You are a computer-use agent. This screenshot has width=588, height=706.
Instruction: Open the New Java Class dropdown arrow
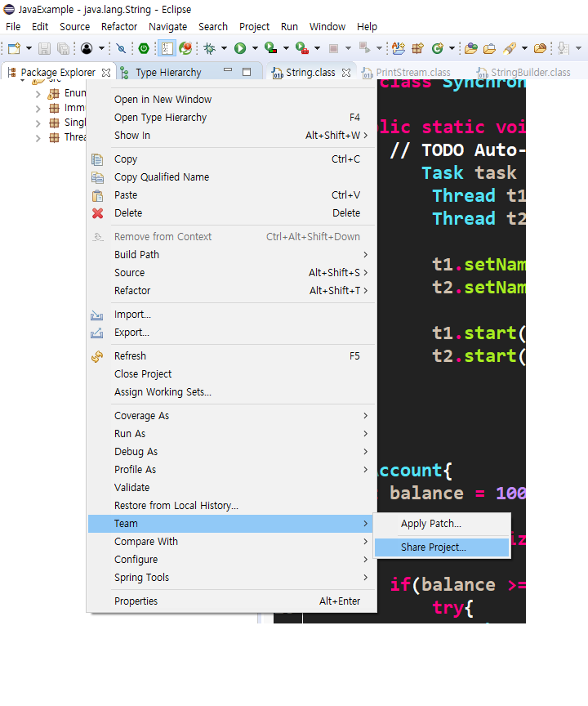click(452, 48)
